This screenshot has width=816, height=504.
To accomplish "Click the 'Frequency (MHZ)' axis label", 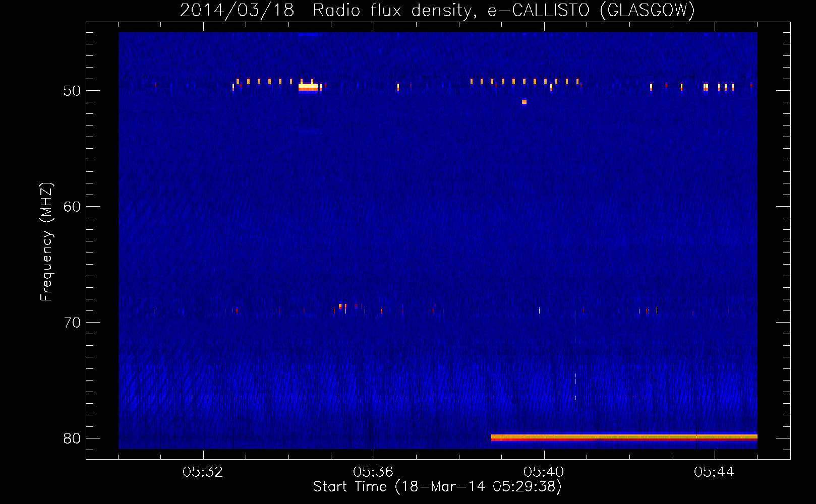I will pos(46,242).
